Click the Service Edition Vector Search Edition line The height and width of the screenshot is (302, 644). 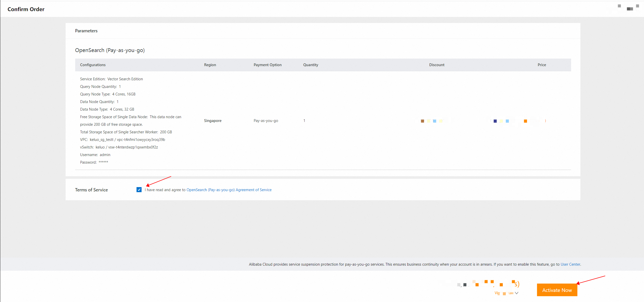click(111, 79)
